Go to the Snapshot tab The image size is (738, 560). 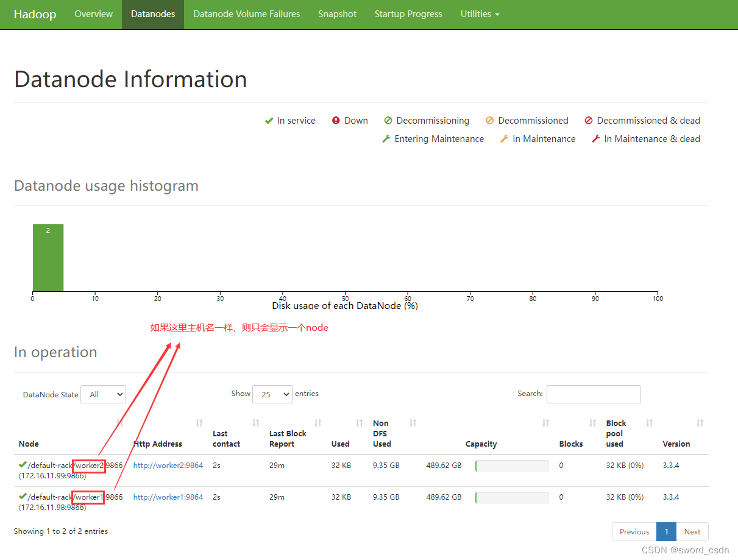coord(338,14)
